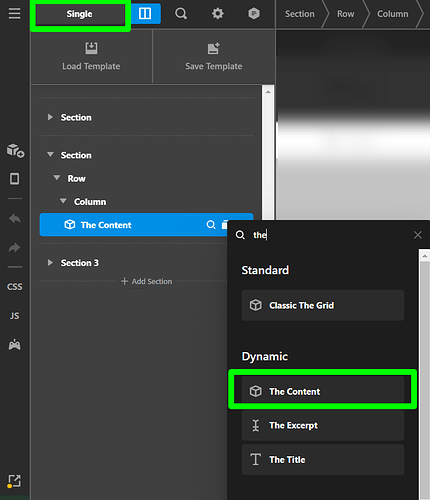This screenshot has height=500, width=430.
Task: Collapse the open Section
Action: tap(50, 155)
